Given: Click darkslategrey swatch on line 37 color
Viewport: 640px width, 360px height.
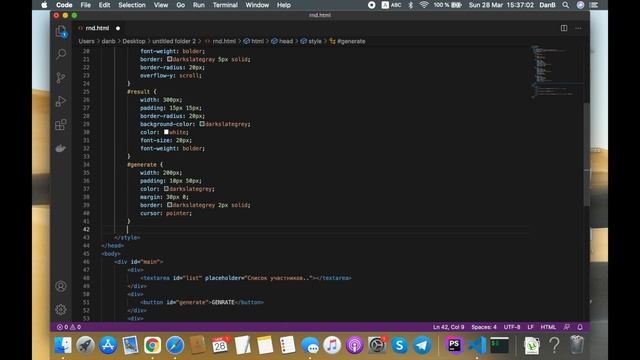Looking at the screenshot, I should (166, 189).
